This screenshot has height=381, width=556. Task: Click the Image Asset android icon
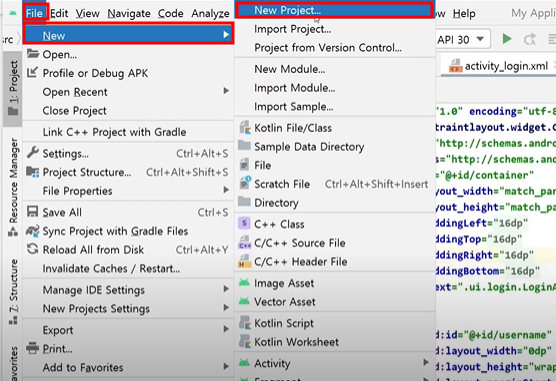tap(244, 283)
